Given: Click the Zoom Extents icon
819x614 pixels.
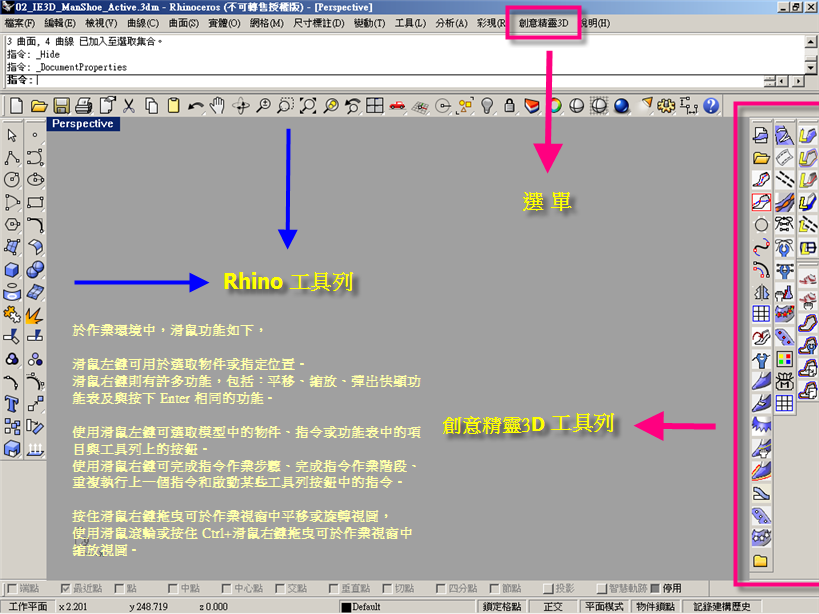Looking at the screenshot, I should [x=308, y=106].
